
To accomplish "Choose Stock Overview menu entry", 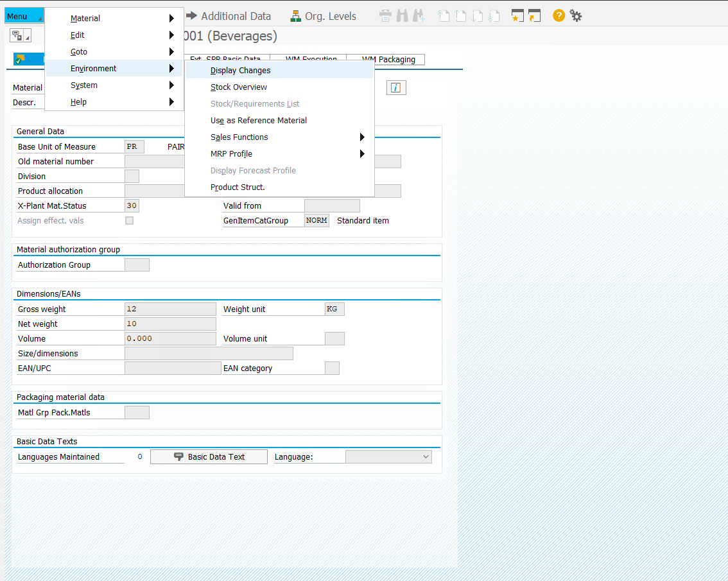I will 239,87.
